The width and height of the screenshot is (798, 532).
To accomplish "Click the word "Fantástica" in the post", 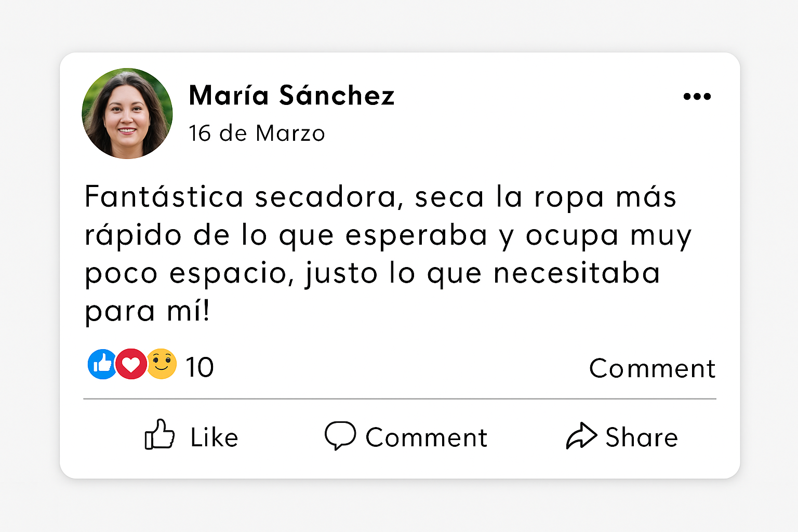I will pyautogui.click(x=164, y=197).
